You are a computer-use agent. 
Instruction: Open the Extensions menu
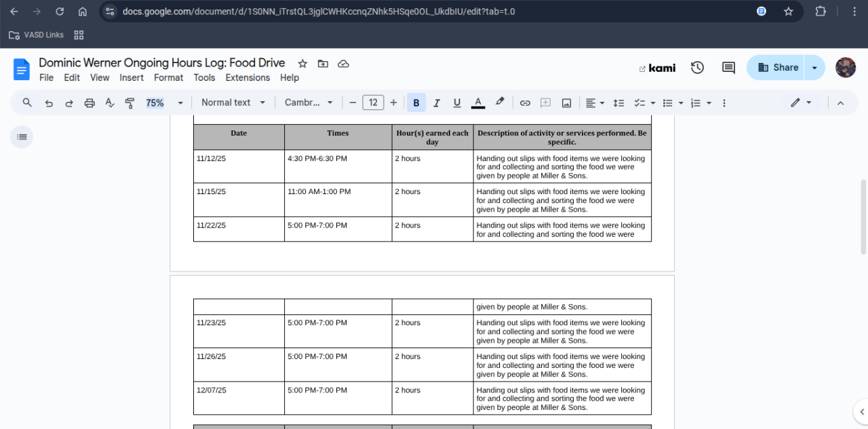tap(248, 77)
